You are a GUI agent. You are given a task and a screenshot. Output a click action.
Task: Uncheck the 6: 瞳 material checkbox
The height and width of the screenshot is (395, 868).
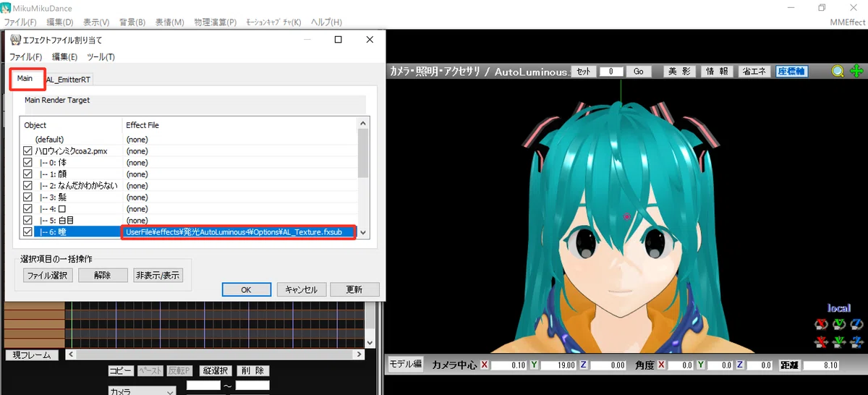click(28, 232)
